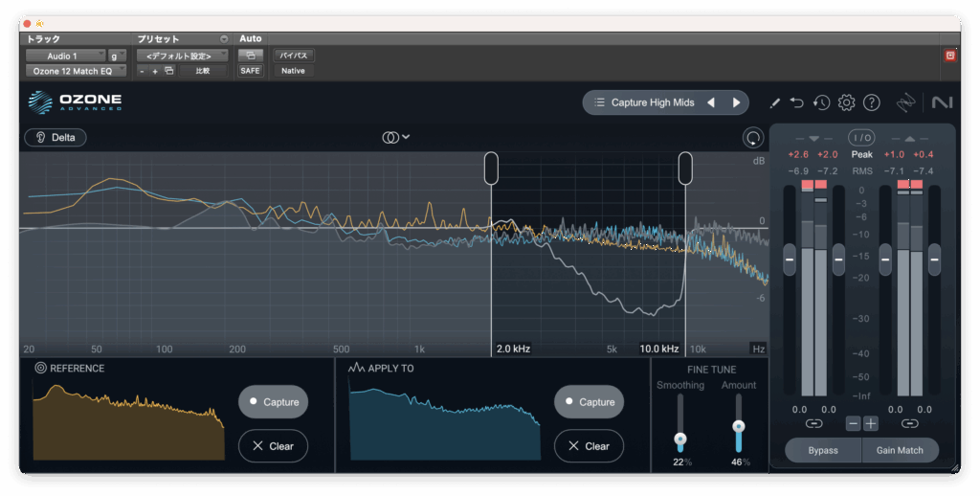Expand the stereo channel mode dropdown
Viewport: 980px width, 496px height.
point(395,137)
